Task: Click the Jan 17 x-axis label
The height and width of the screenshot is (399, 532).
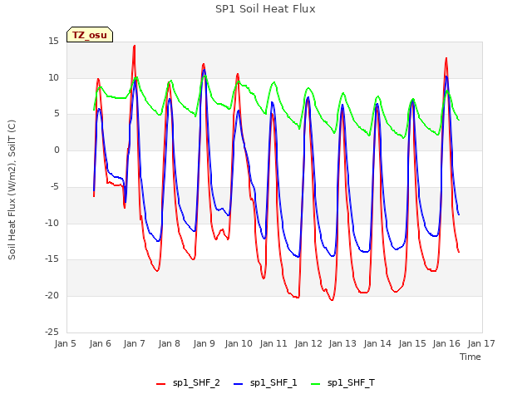Action: [x=481, y=343]
